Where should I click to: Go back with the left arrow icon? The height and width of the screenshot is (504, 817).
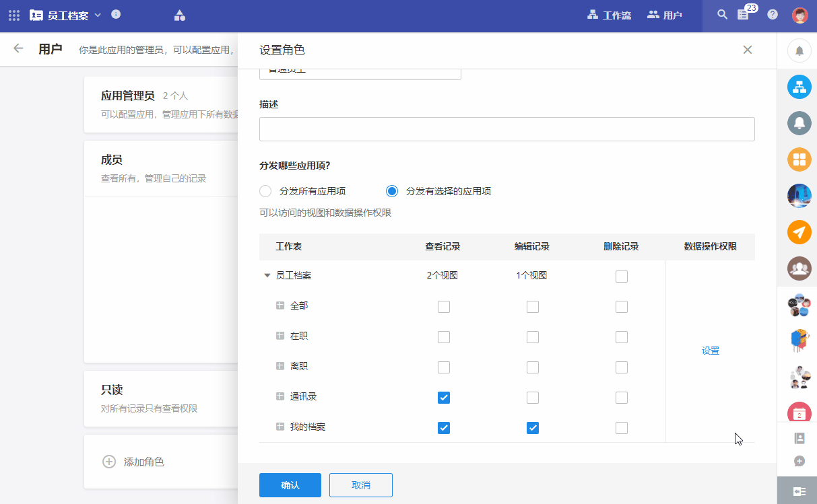[18, 48]
